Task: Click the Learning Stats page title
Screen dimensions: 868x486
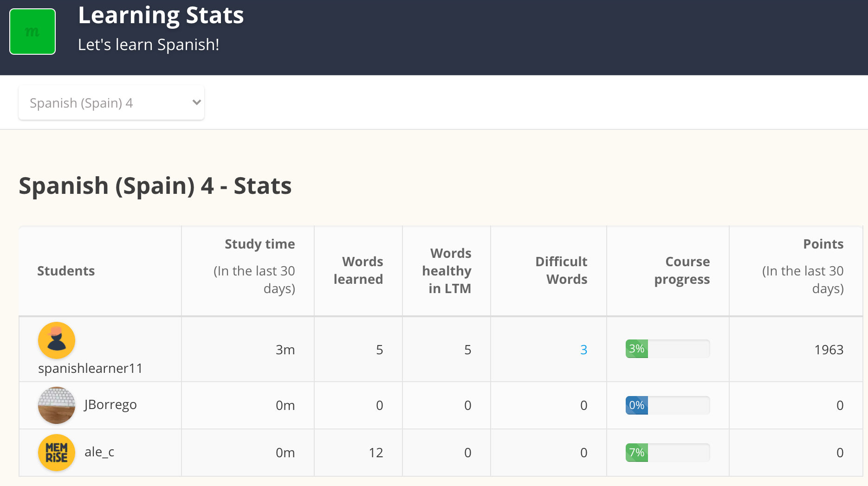Action: (161, 15)
